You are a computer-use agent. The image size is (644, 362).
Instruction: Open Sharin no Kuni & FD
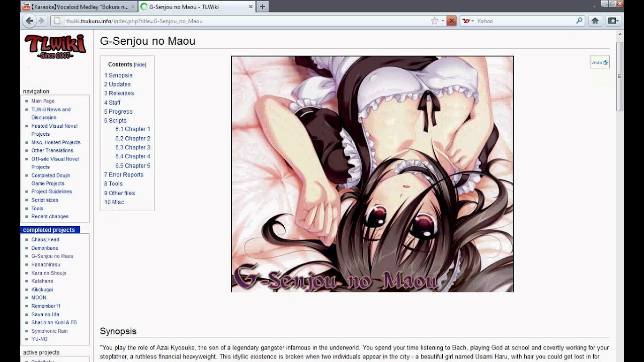click(x=54, y=323)
